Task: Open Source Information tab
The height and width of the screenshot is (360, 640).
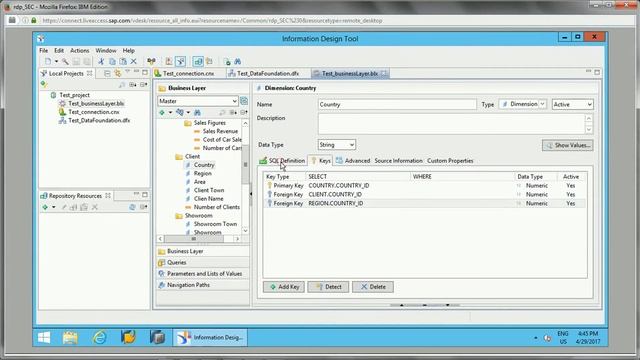Action: (398, 161)
